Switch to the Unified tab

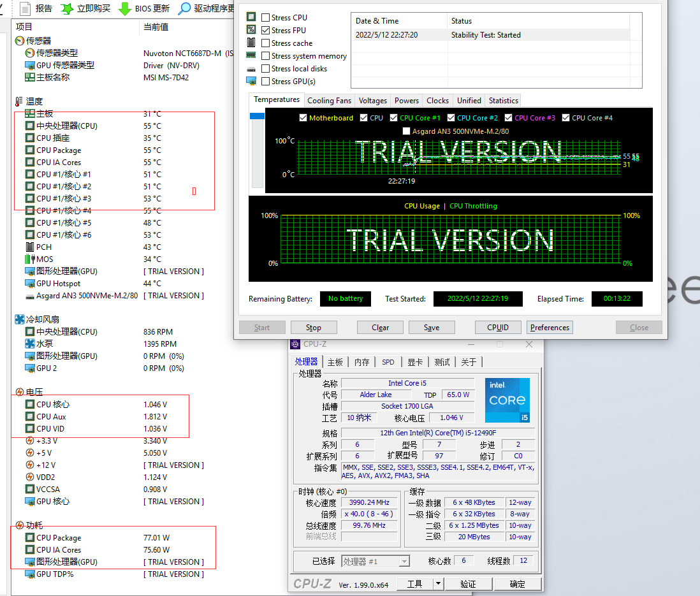click(469, 101)
